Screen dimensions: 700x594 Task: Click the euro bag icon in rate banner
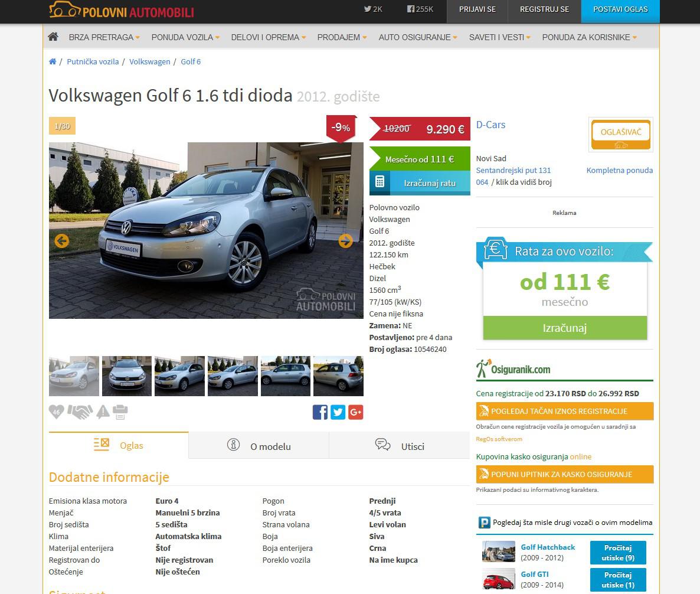click(x=496, y=249)
